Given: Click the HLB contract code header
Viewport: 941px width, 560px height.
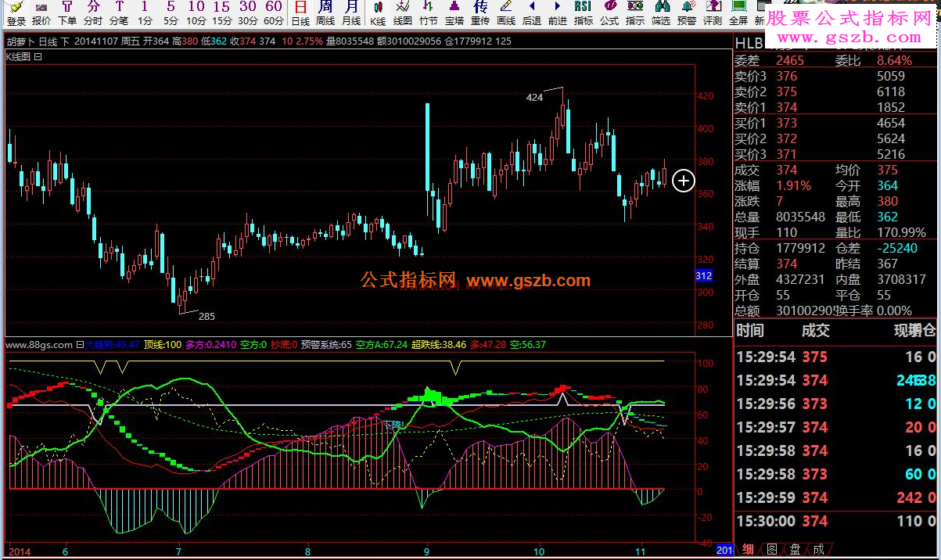Looking at the screenshot, I should [x=749, y=43].
